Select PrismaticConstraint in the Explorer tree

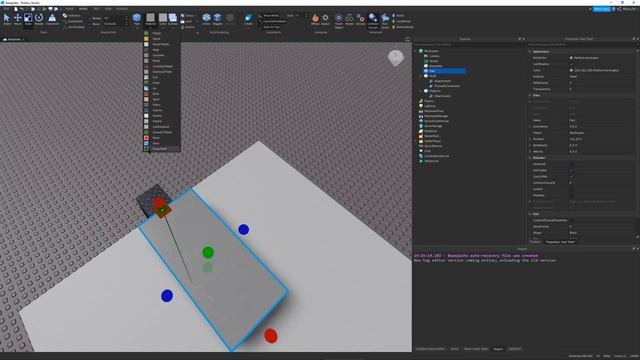(x=447, y=86)
